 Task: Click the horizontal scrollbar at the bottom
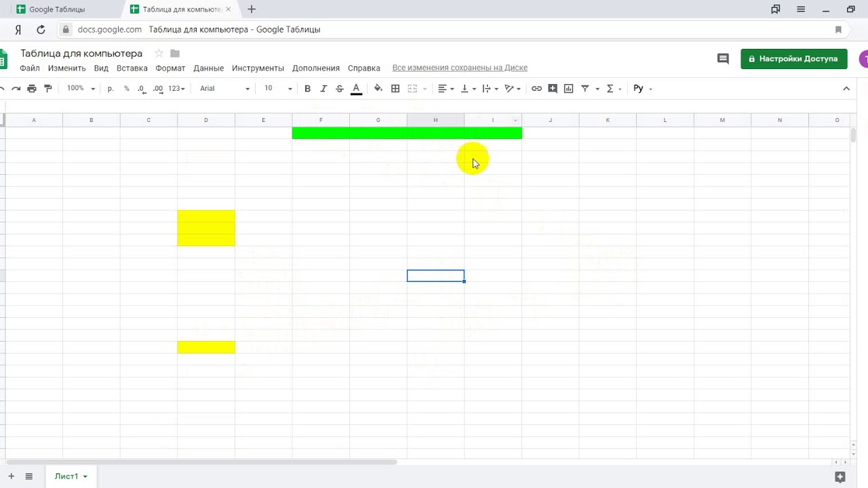click(x=201, y=462)
